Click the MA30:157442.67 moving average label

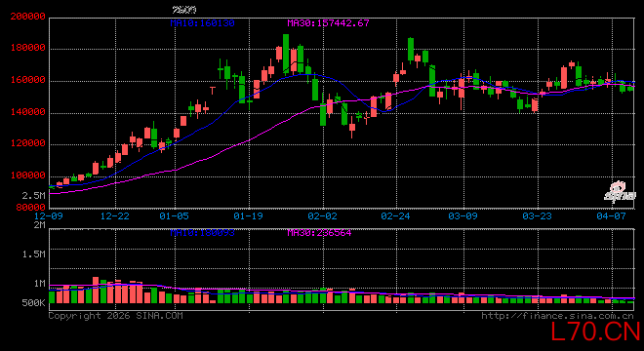point(328,23)
